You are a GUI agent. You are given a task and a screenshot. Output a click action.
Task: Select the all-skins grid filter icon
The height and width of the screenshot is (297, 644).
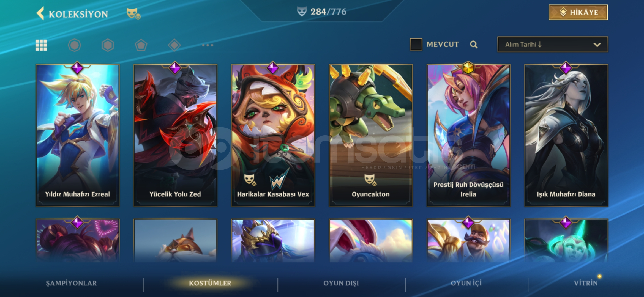coord(41,45)
